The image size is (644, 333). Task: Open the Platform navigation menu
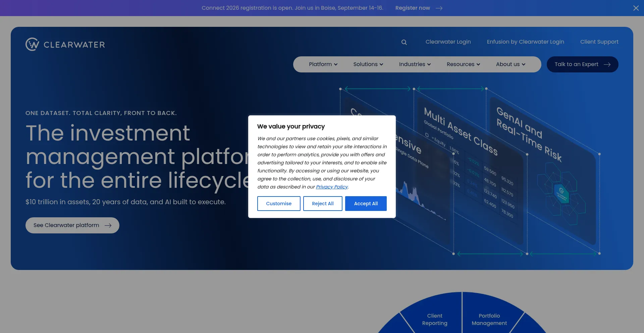coord(323,64)
